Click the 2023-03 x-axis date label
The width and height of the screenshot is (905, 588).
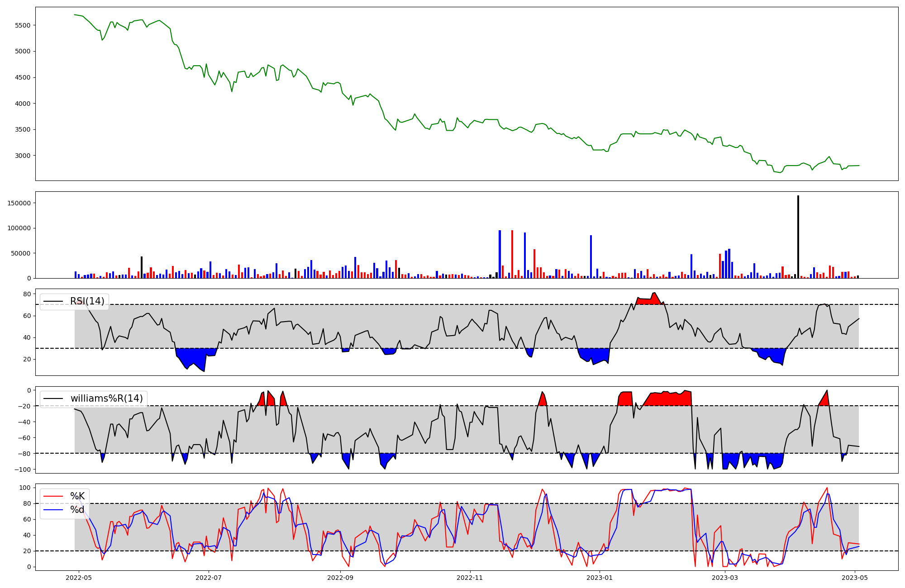725,578
